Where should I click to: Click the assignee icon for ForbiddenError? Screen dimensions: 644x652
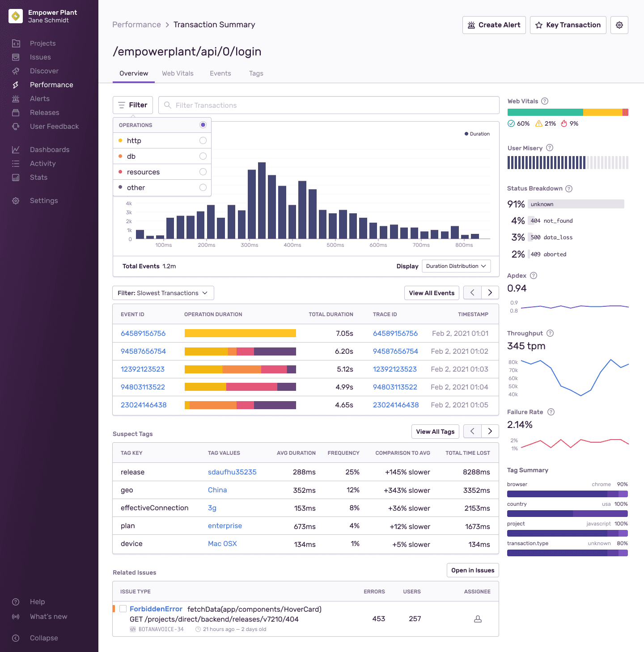coord(478,619)
